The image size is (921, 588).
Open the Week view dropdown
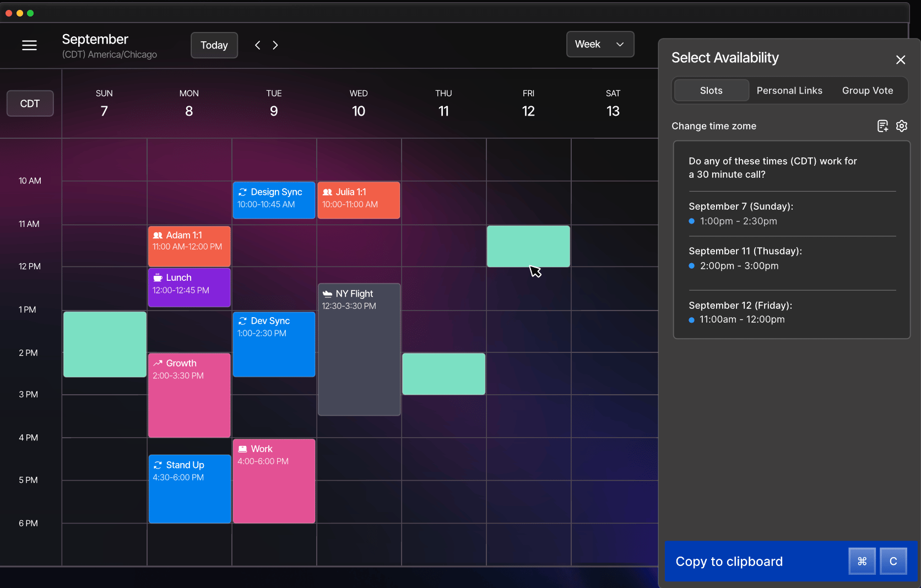600,44
